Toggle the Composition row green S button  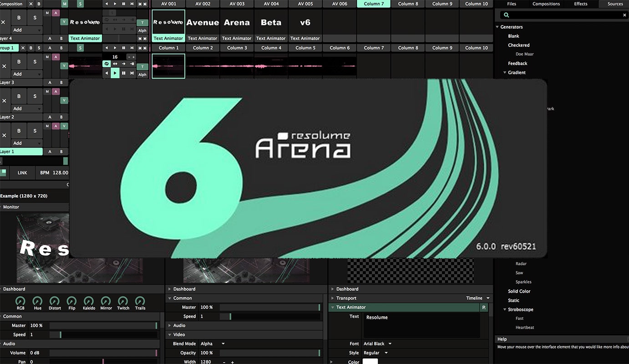tap(81, 4)
